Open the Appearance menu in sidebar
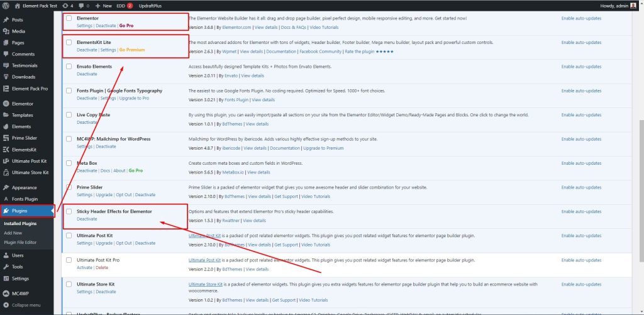 pyautogui.click(x=25, y=188)
